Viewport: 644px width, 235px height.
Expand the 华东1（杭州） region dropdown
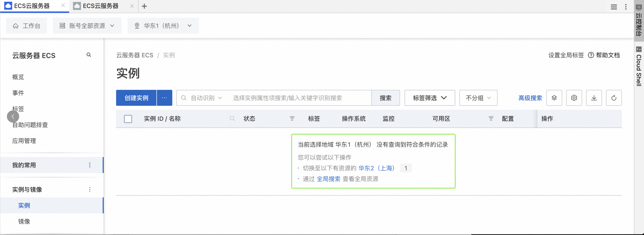(x=163, y=26)
